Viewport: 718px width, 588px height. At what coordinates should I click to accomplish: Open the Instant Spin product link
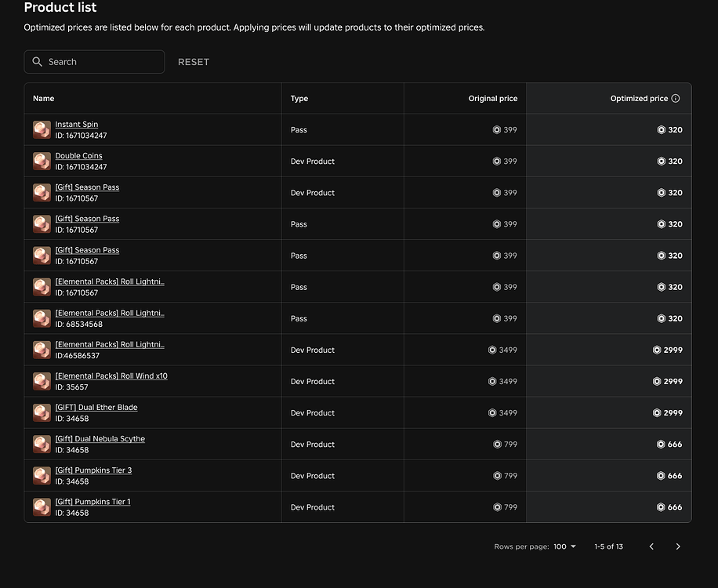pos(76,124)
